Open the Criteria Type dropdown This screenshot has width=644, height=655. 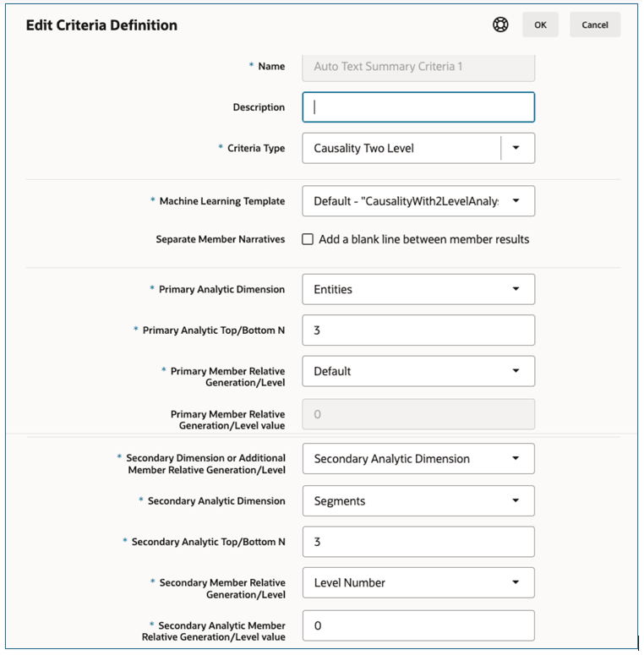418,148
